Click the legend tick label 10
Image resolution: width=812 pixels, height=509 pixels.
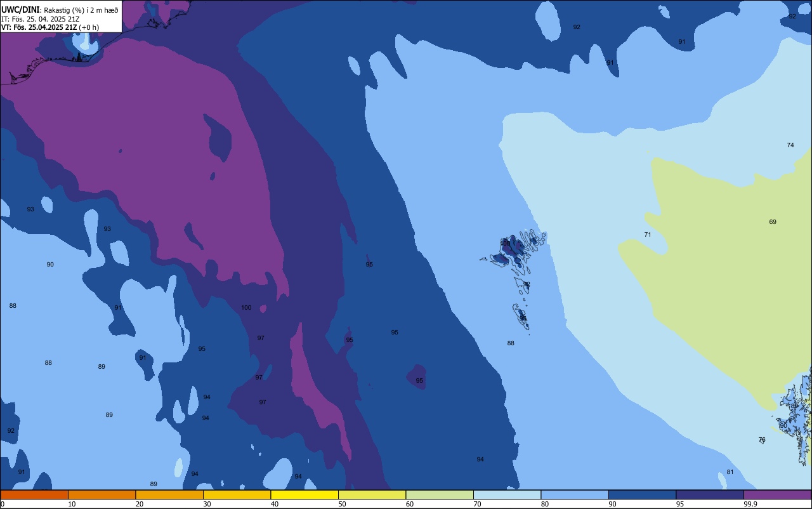[72, 504]
